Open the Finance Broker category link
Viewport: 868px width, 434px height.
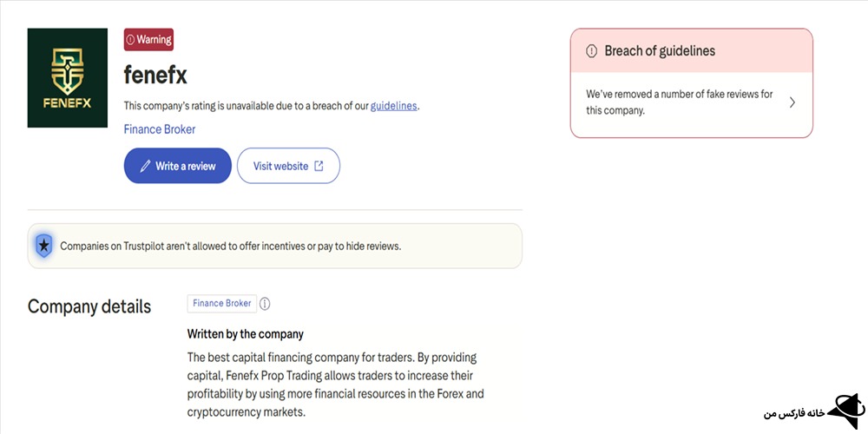pos(160,129)
